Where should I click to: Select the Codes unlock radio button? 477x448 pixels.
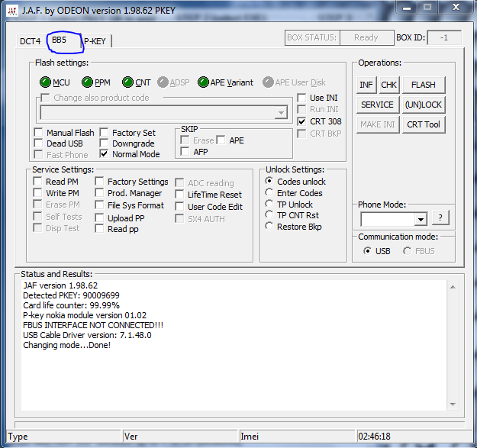269,181
